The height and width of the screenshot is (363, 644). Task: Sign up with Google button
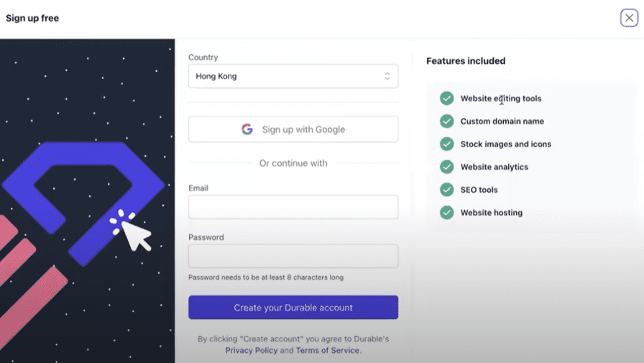click(293, 129)
